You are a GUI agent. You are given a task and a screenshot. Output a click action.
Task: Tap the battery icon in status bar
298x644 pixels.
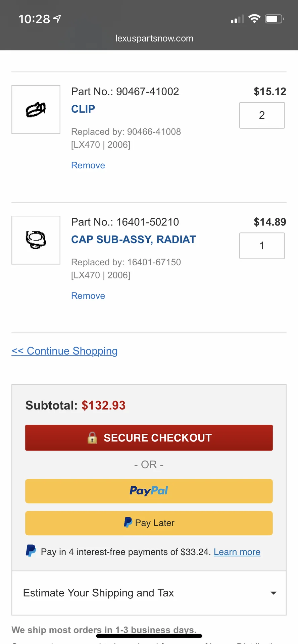click(x=274, y=19)
